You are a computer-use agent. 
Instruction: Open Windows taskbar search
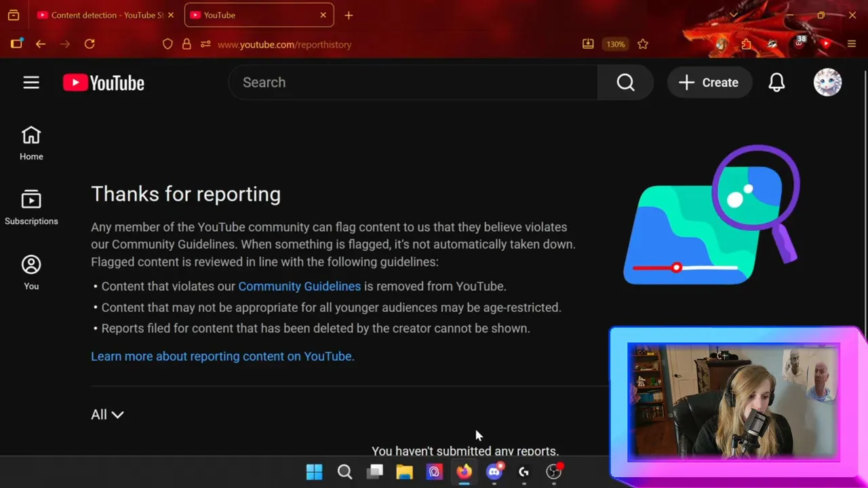tap(344, 472)
